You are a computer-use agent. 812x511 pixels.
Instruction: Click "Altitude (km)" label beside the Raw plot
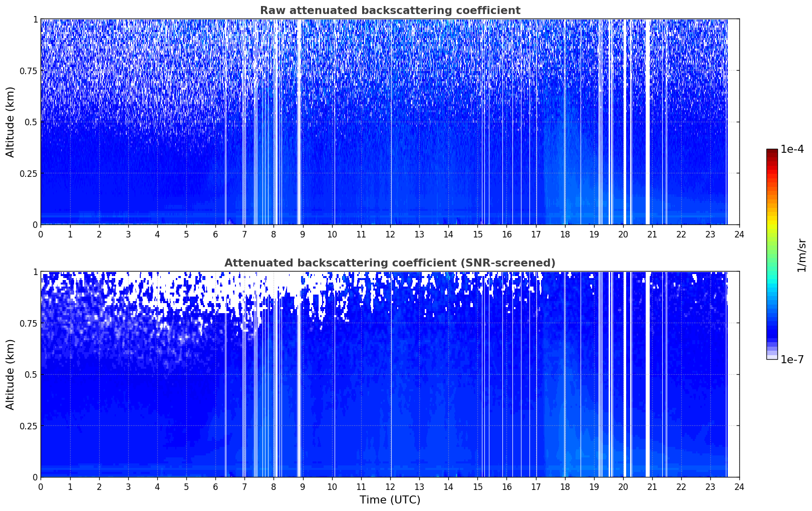(11, 122)
